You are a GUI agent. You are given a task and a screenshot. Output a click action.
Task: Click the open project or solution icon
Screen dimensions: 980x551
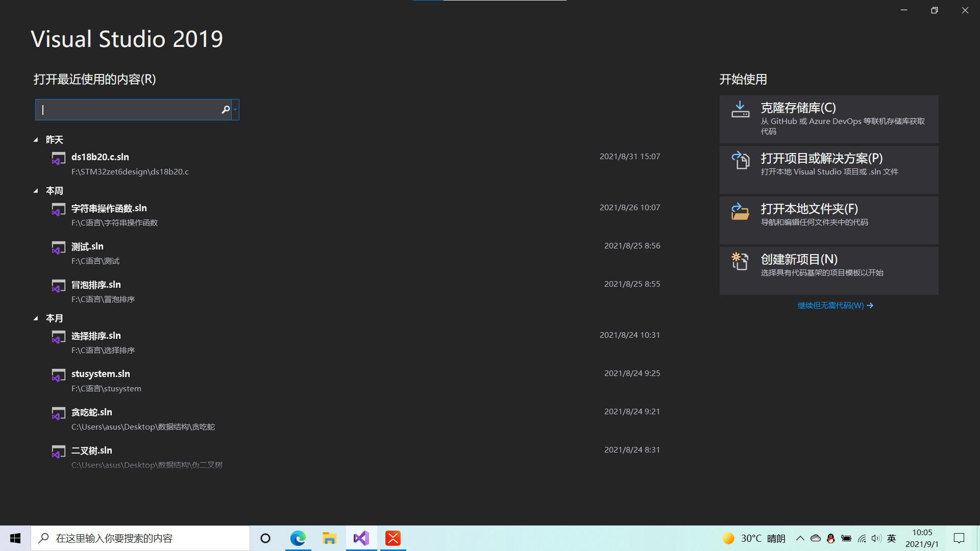pyautogui.click(x=740, y=160)
